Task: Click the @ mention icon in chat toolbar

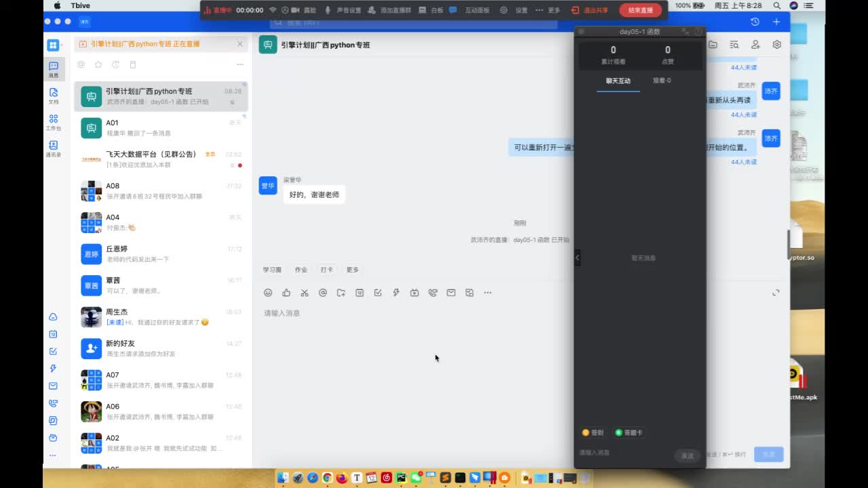Action: pos(323,293)
